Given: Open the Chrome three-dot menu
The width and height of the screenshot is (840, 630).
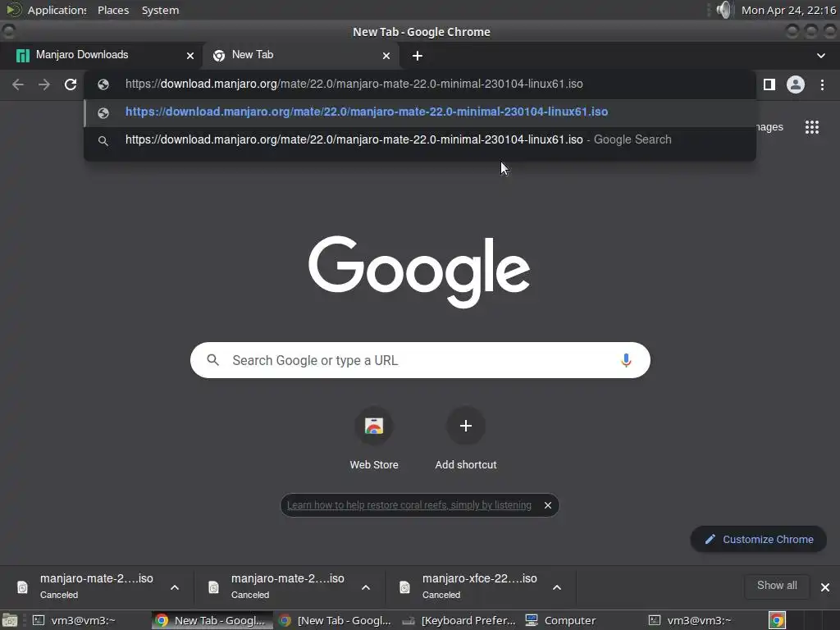Looking at the screenshot, I should (x=822, y=84).
